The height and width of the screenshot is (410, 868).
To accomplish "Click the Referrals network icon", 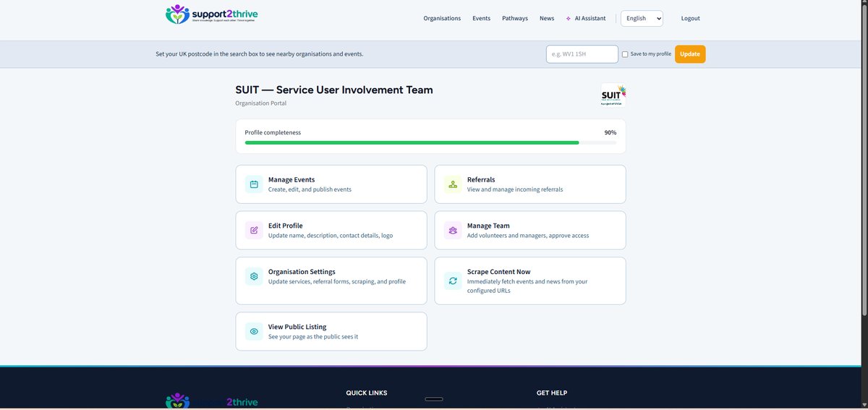I will 453,184.
